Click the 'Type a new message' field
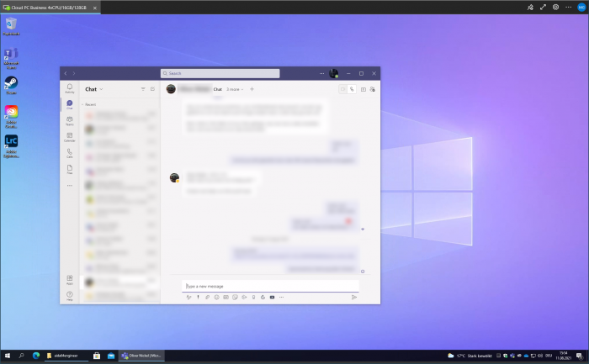The height and width of the screenshot is (364, 589). point(270,286)
